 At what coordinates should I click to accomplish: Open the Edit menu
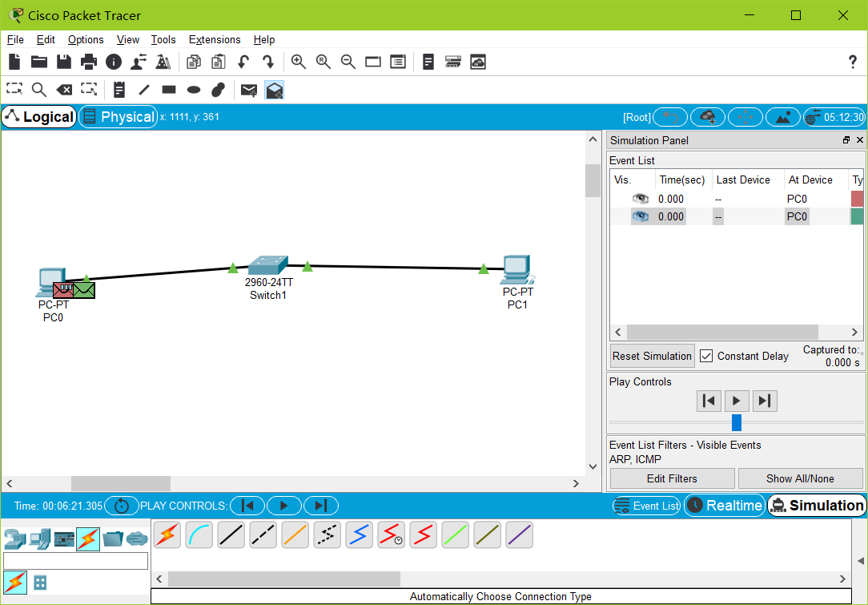coord(46,39)
